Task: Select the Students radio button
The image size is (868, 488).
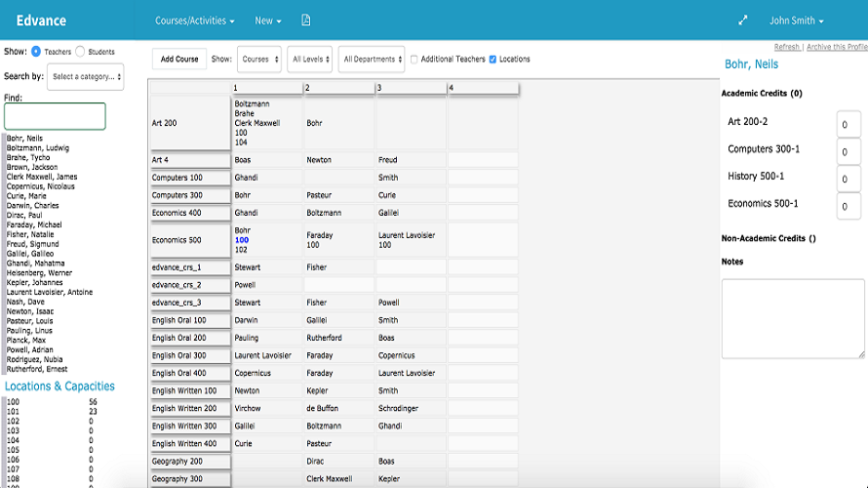Action: click(80, 52)
